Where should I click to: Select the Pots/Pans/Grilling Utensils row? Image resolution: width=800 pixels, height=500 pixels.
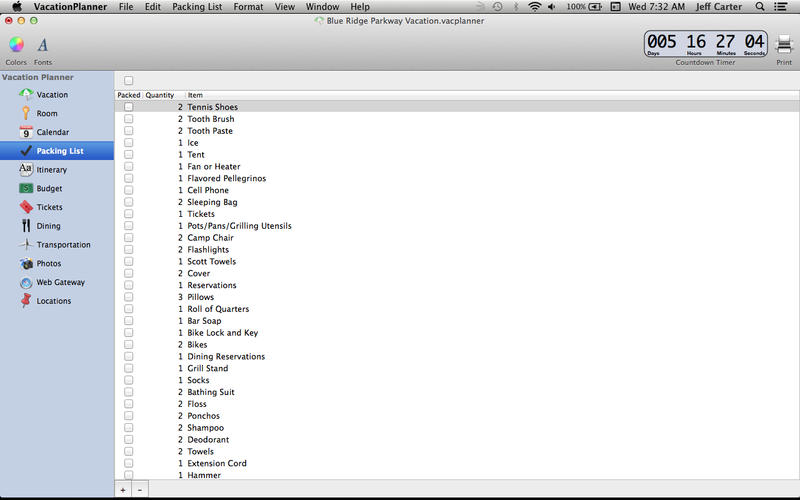(x=457, y=226)
